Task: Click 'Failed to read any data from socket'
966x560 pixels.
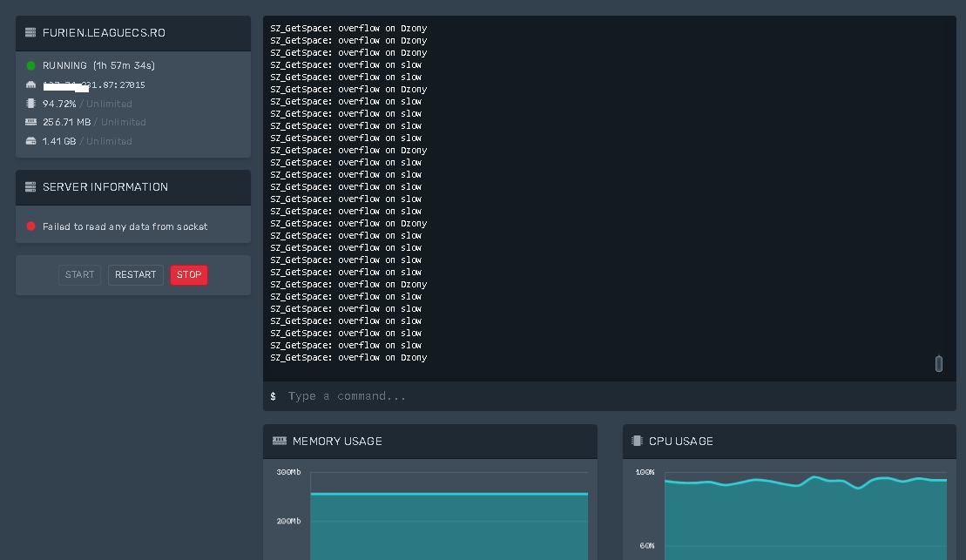Action: pos(125,226)
